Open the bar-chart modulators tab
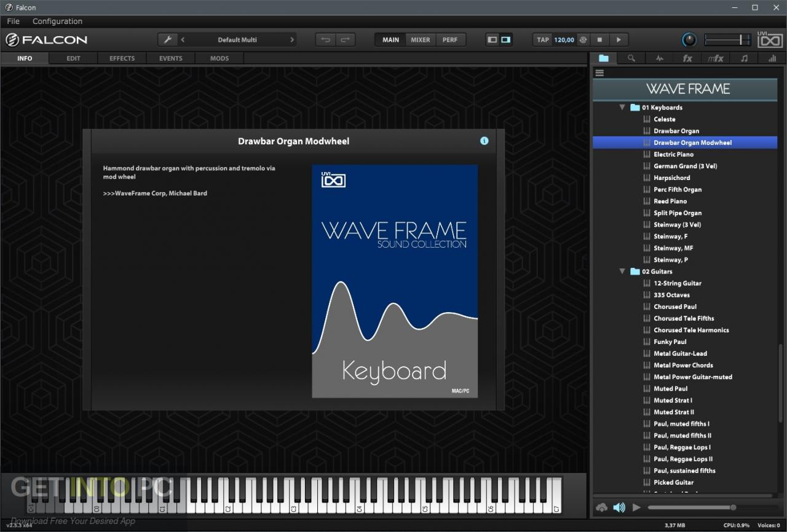787x532 pixels. [x=771, y=58]
